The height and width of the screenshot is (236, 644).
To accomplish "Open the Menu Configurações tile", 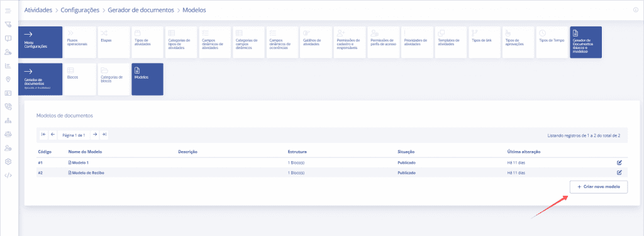I will [40, 42].
